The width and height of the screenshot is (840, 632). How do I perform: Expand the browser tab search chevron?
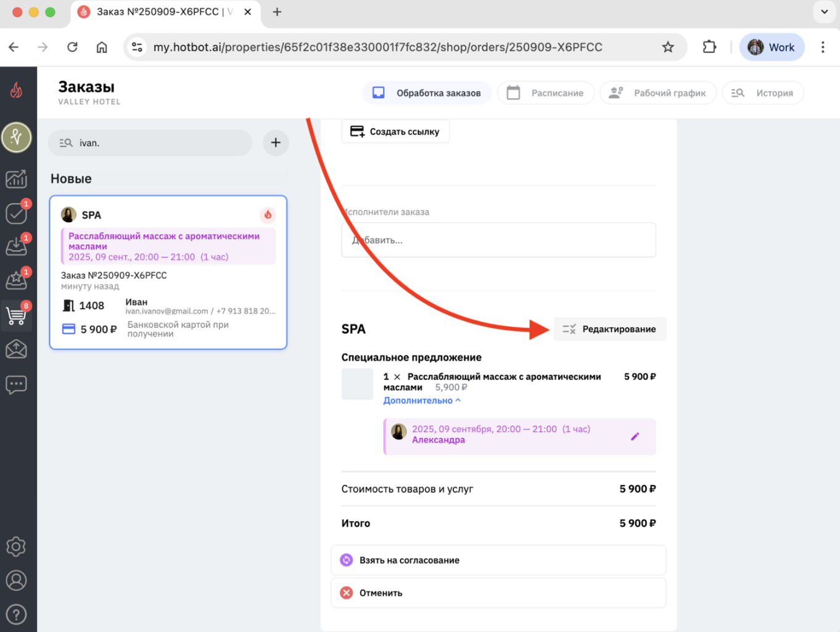[x=824, y=12]
